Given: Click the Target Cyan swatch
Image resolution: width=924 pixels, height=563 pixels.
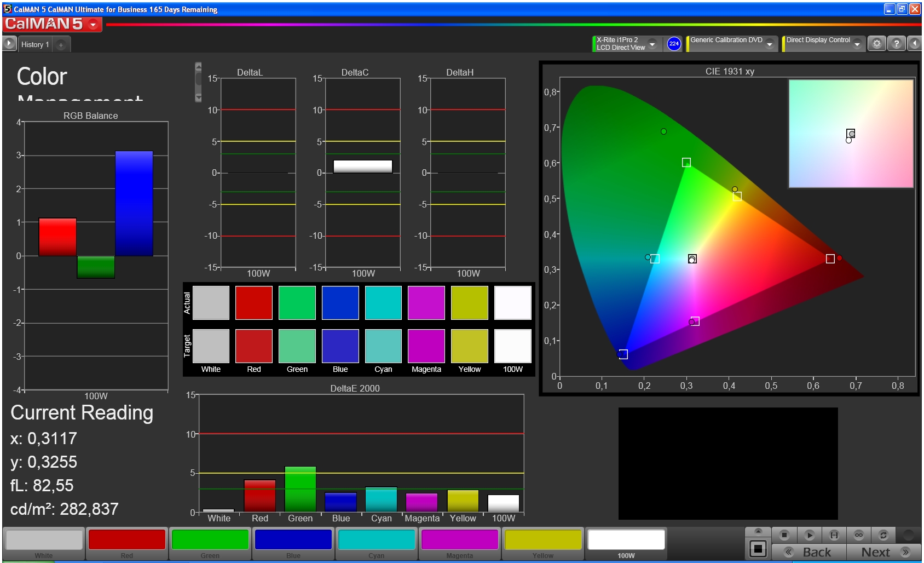Looking at the screenshot, I should pos(383,346).
